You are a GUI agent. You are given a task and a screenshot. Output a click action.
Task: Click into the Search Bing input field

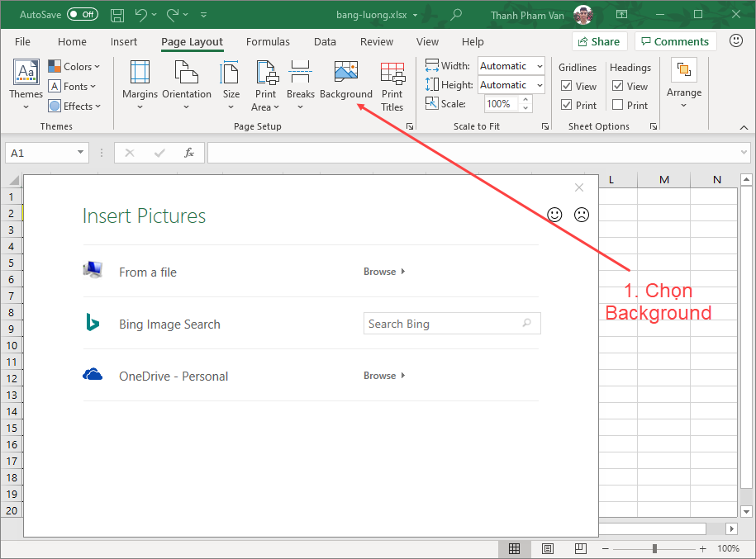tap(452, 324)
